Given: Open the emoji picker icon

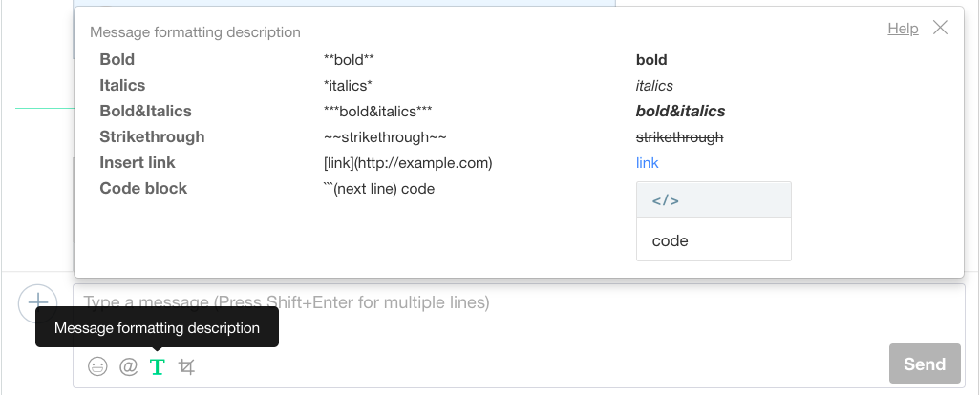Looking at the screenshot, I should (x=97, y=366).
